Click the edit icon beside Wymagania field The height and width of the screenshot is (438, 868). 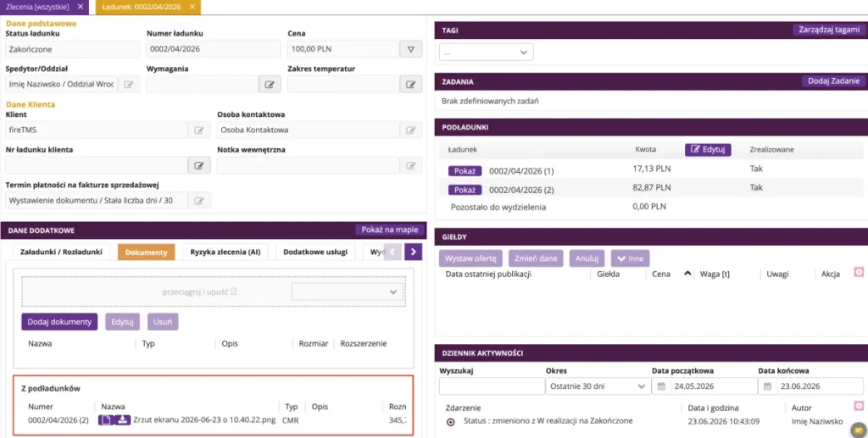[270, 84]
